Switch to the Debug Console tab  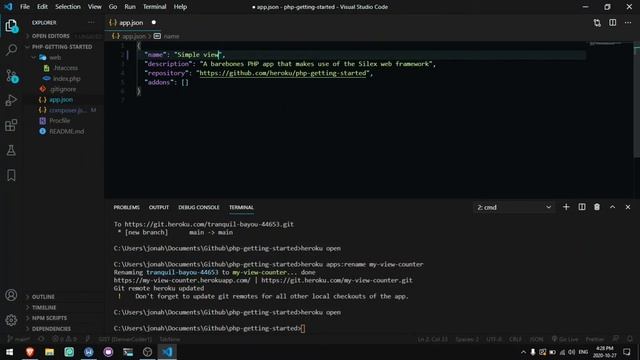coord(199,207)
